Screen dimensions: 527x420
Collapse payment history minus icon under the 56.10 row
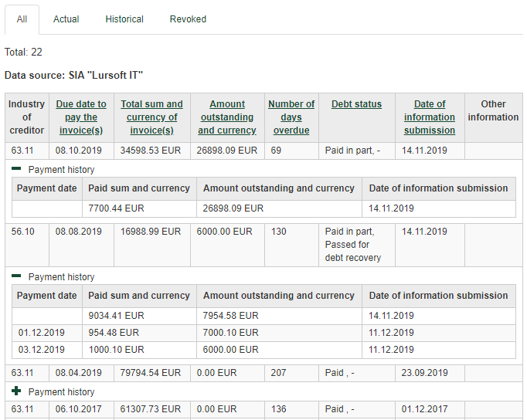point(16,276)
